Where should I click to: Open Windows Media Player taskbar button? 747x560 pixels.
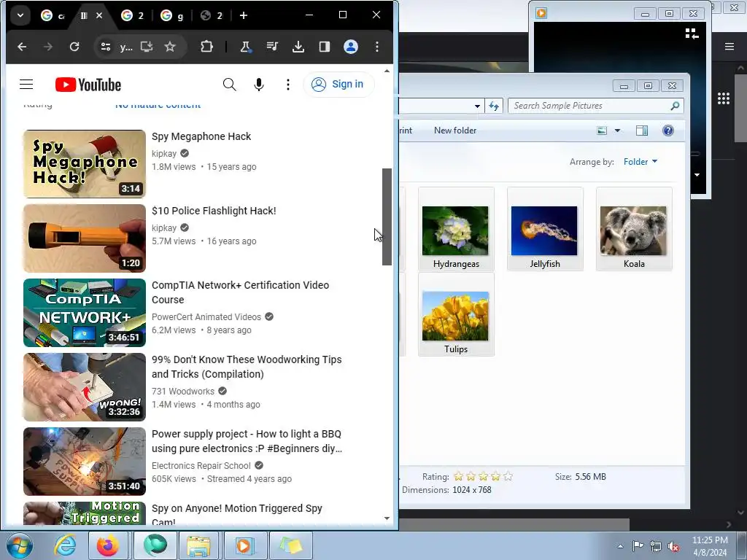click(x=244, y=545)
